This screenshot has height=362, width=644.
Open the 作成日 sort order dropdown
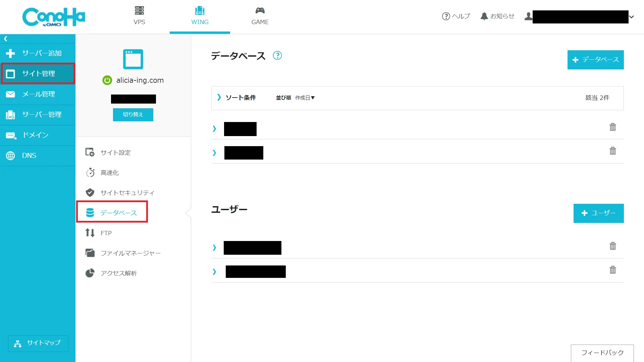(x=305, y=98)
